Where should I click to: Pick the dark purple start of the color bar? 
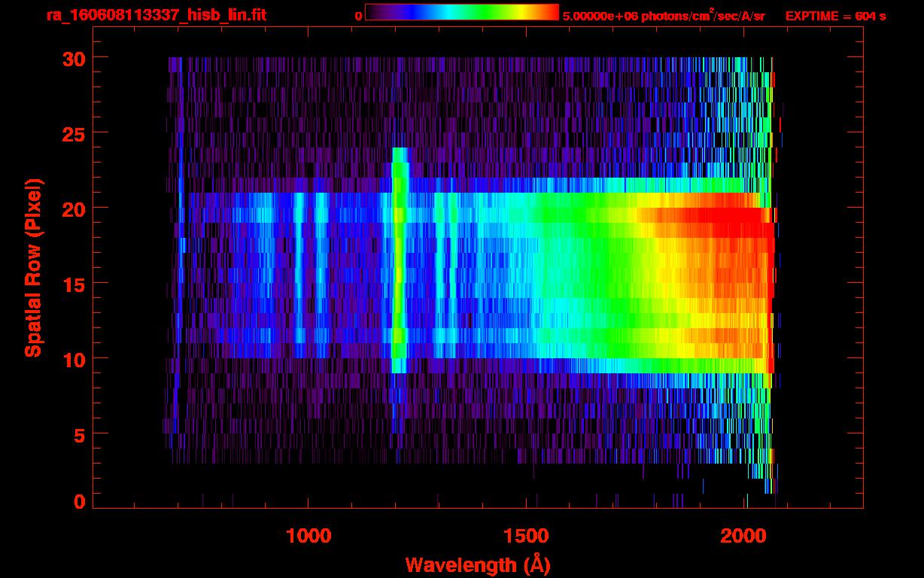point(373,13)
